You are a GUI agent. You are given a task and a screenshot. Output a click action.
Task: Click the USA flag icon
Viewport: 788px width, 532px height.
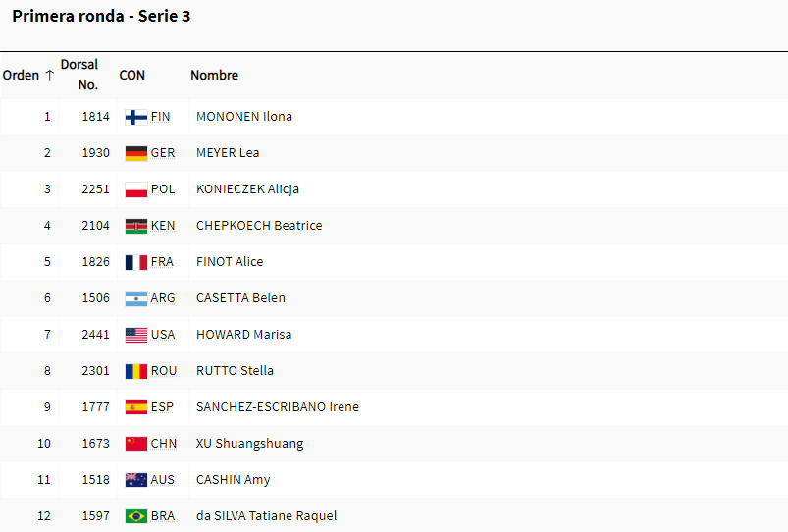click(136, 335)
